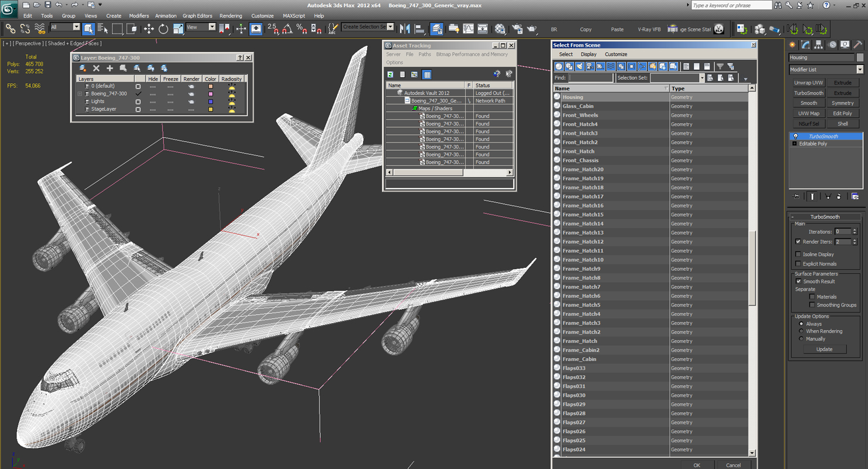Click the Update button in TurboSmooth
Screen dimensions: 868x469
[x=824, y=349]
